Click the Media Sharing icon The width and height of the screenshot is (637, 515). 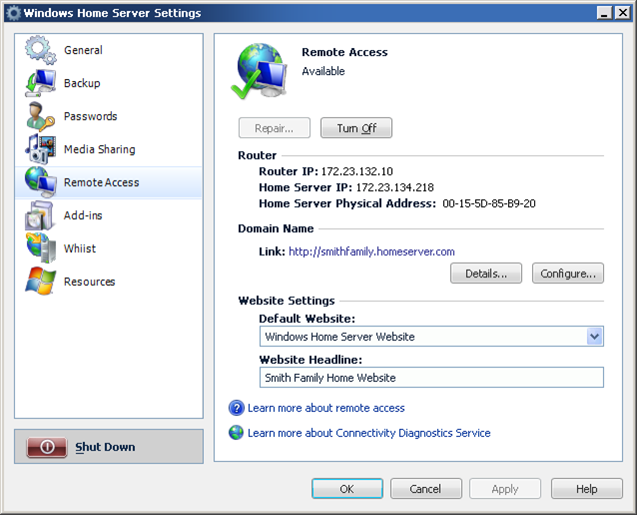pos(40,149)
